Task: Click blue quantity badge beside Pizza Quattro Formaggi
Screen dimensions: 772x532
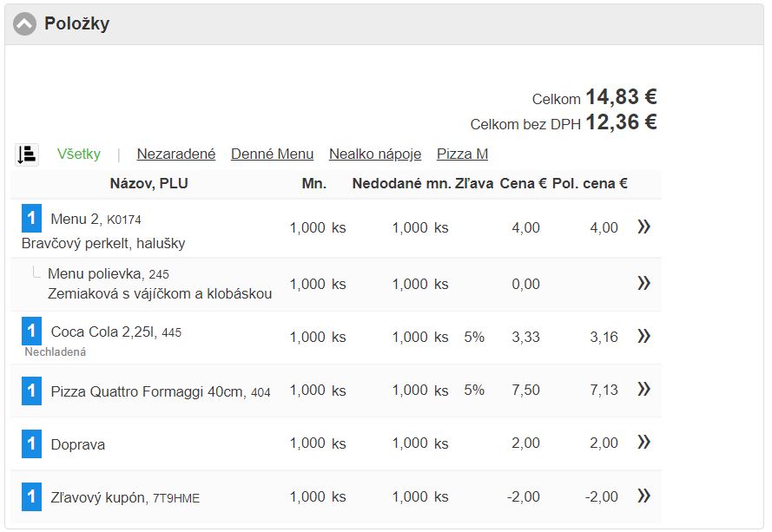Action: tap(31, 391)
